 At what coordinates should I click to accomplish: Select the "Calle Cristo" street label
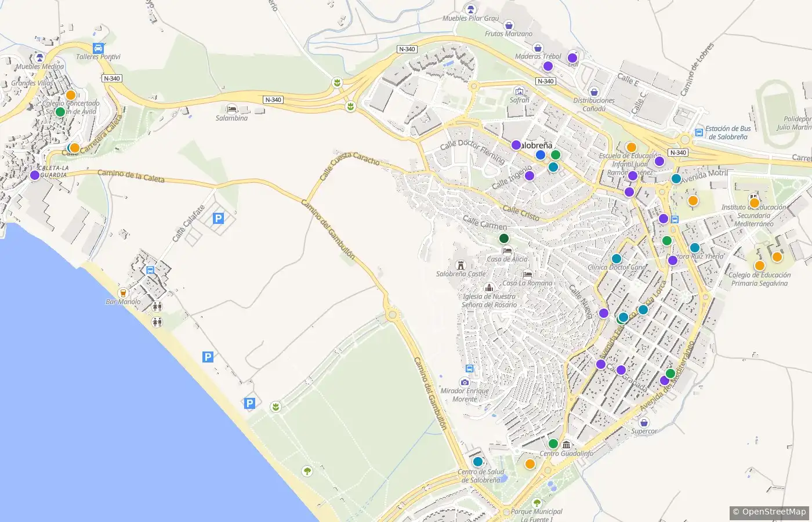click(521, 213)
